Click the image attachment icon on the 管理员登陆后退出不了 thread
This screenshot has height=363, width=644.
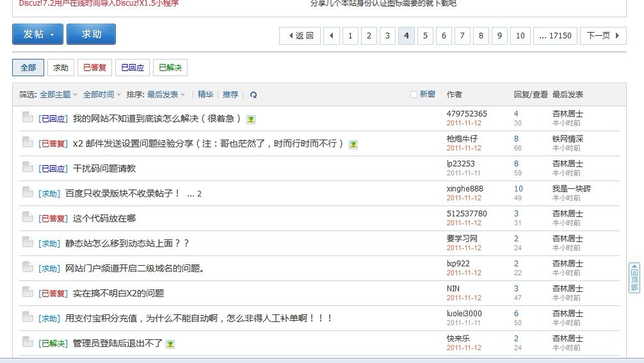click(x=170, y=344)
